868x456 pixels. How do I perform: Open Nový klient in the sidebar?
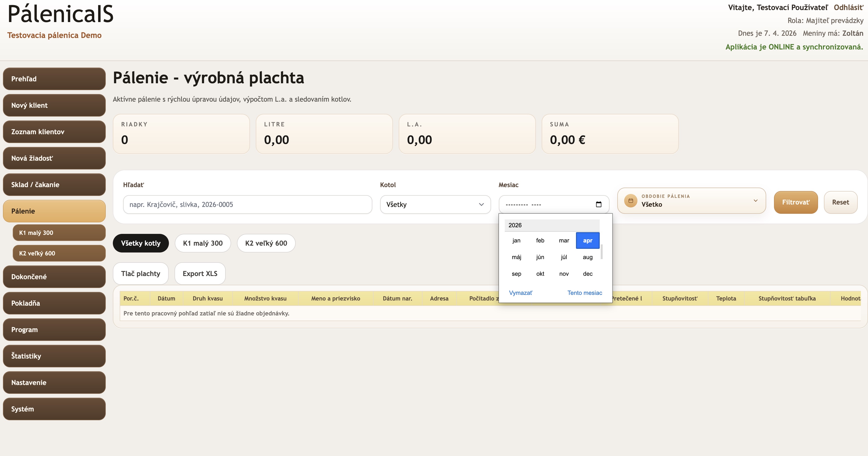(x=54, y=105)
